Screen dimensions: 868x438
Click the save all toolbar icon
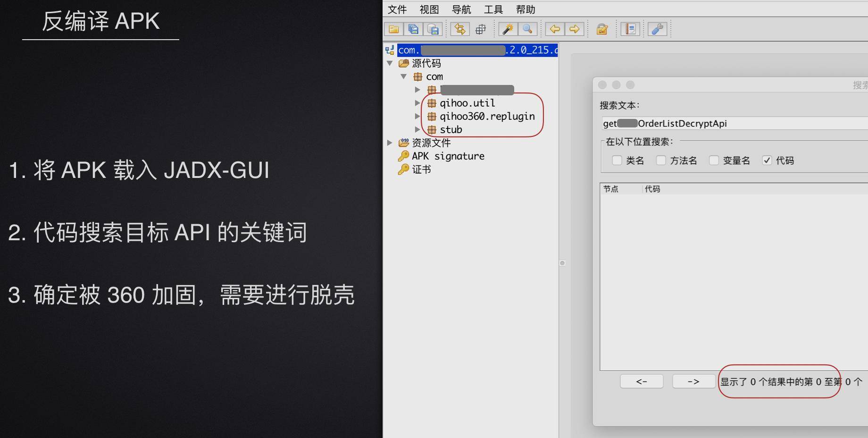coord(414,29)
